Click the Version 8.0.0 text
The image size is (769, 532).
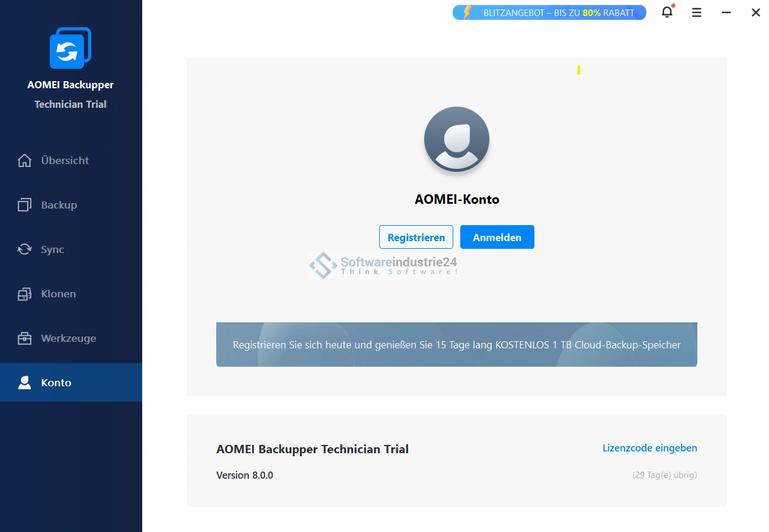[x=245, y=475]
